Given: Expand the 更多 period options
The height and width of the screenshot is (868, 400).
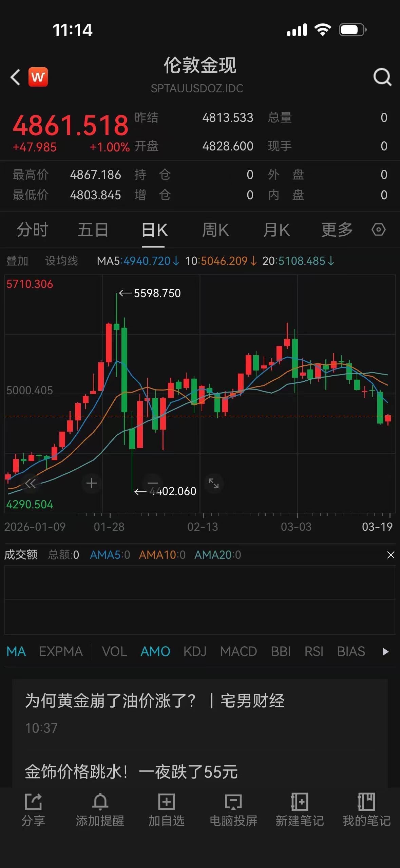Looking at the screenshot, I should coord(337,230).
